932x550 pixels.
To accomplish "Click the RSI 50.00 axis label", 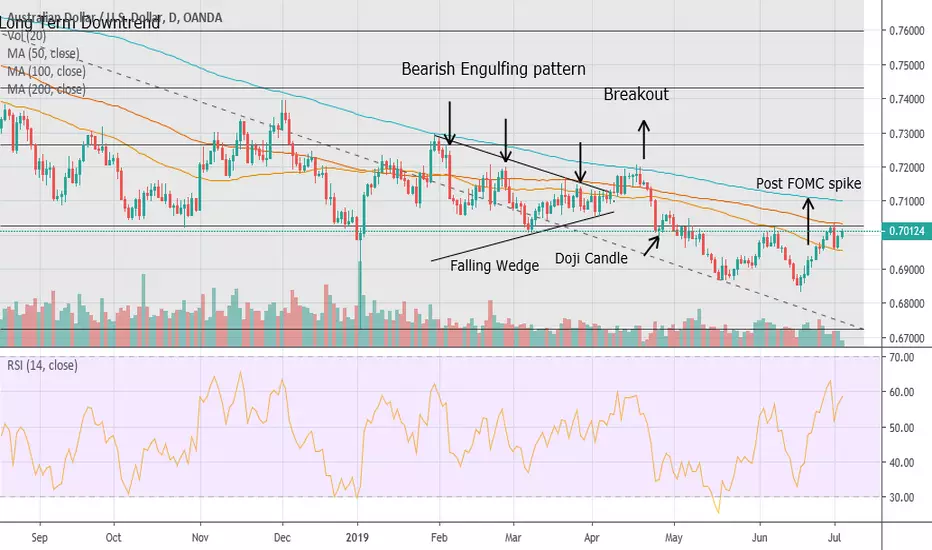I will (902, 428).
